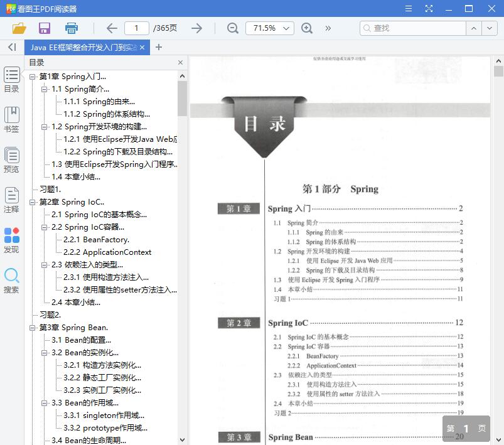Screen dimensions: 504x445
Task: Click the 查找 search input box
Action: pyautogui.click(x=413, y=28)
